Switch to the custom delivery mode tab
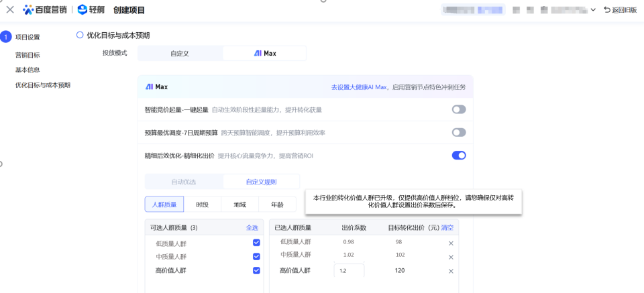The width and height of the screenshot is (644, 293). pyautogui.click(x=180, y=54)
